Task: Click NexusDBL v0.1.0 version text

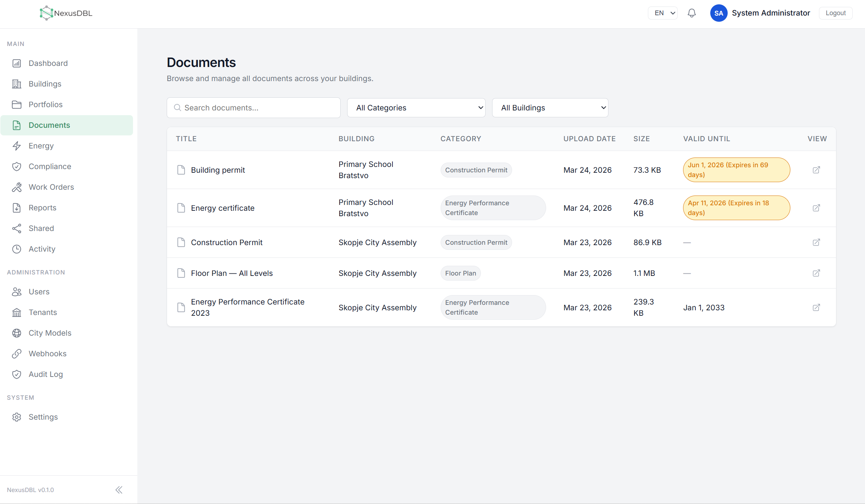Action: point(30,490)
